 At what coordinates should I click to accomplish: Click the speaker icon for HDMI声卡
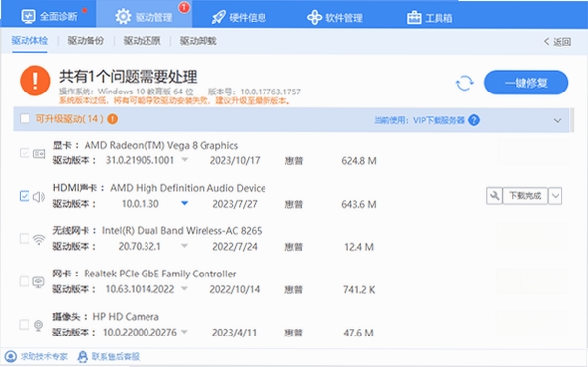39,196
